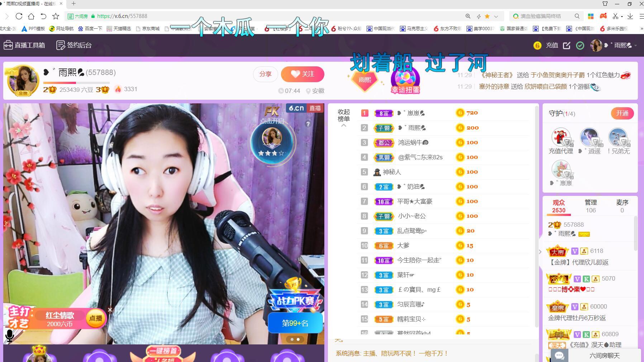Click the 幸运扭蛋 lucky egg icon

click(x=405, y=81)
